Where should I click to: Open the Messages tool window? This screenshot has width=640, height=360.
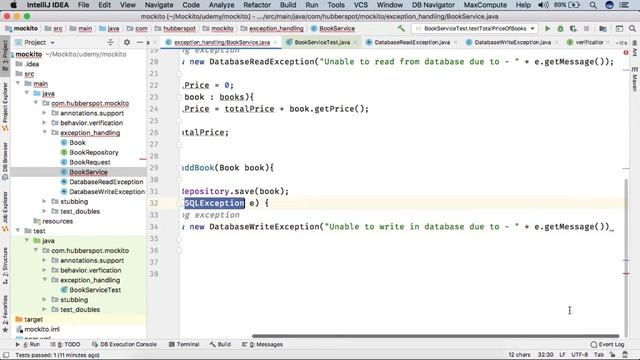(x=262, y=344)
